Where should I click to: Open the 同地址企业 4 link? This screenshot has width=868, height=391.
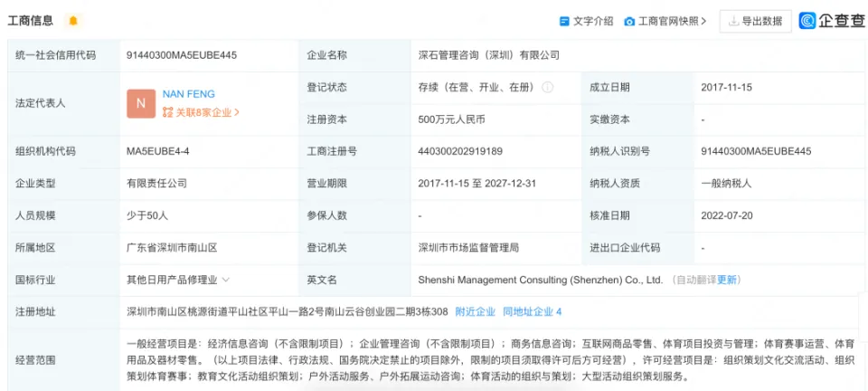tap(532, 311)
